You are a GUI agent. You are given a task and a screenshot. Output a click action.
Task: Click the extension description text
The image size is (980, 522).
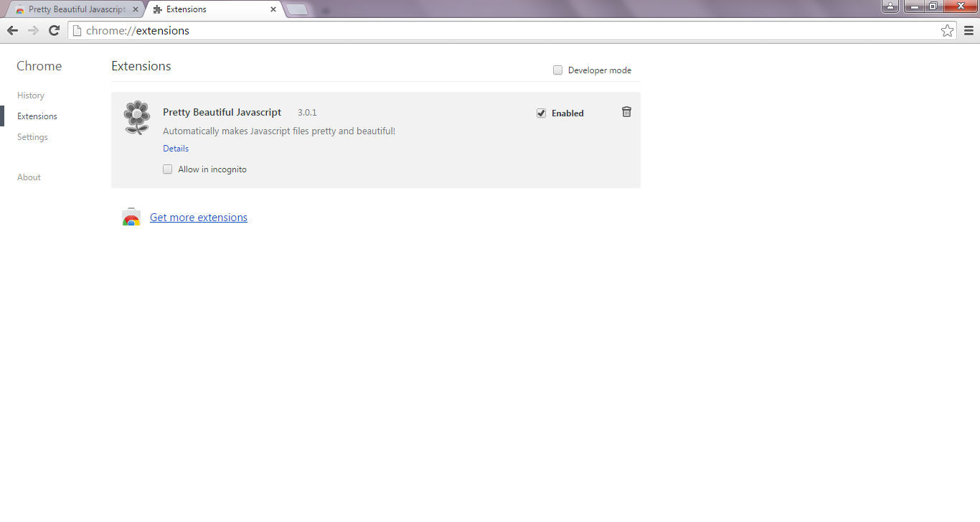click(x=279, y=131)
